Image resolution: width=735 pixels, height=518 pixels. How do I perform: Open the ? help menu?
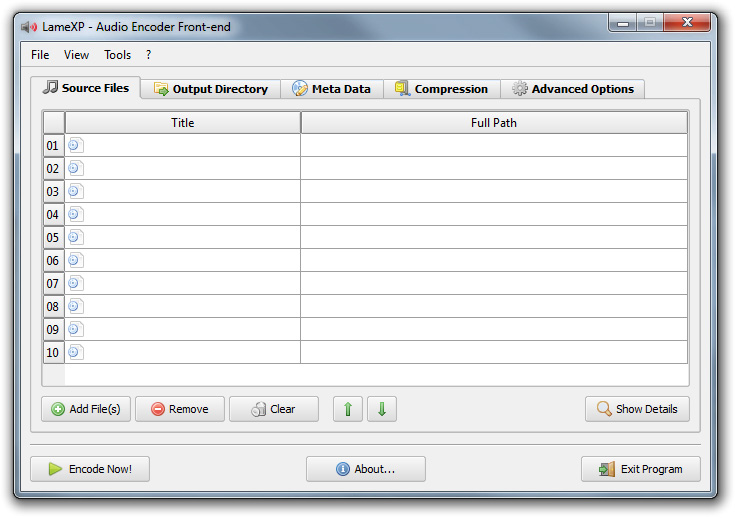pos(148,55)
